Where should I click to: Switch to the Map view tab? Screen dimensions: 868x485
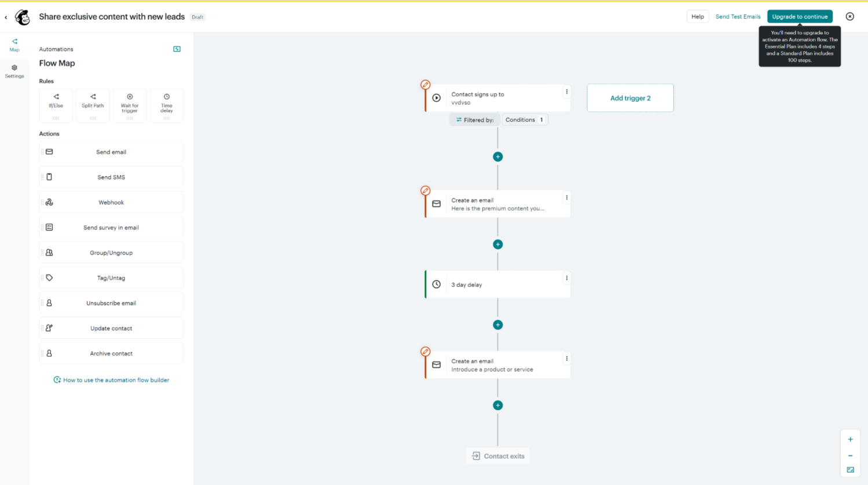point(14,45)
